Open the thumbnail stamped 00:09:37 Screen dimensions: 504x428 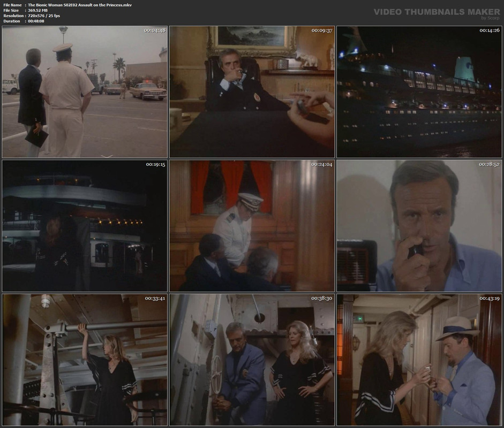(252, 92)
